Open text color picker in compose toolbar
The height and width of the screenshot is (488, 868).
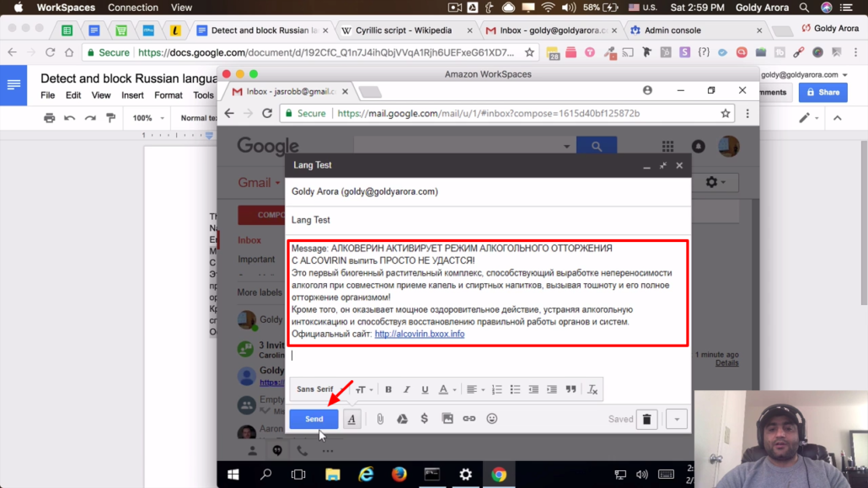pyautogui.click(x=447, y=389)
